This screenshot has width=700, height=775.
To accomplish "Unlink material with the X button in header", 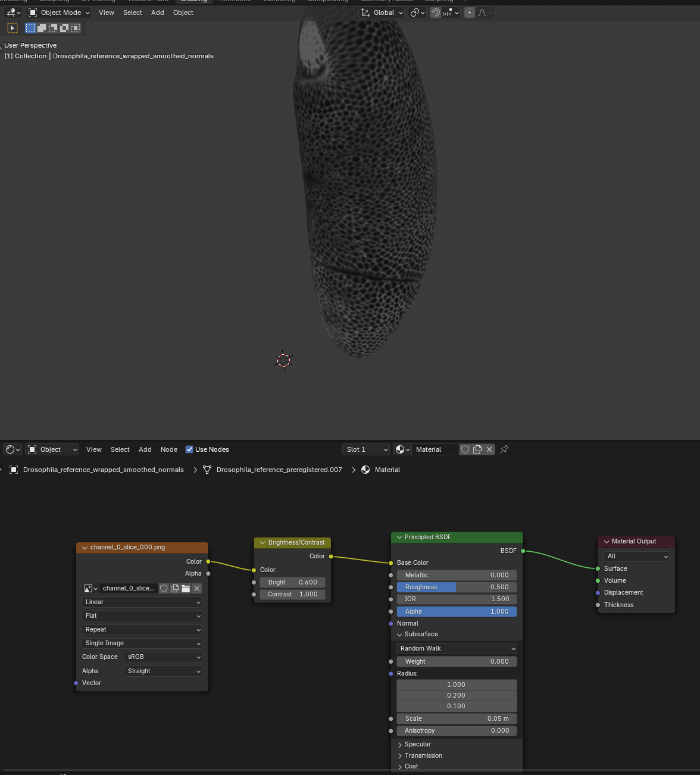I will click(489, 449).
